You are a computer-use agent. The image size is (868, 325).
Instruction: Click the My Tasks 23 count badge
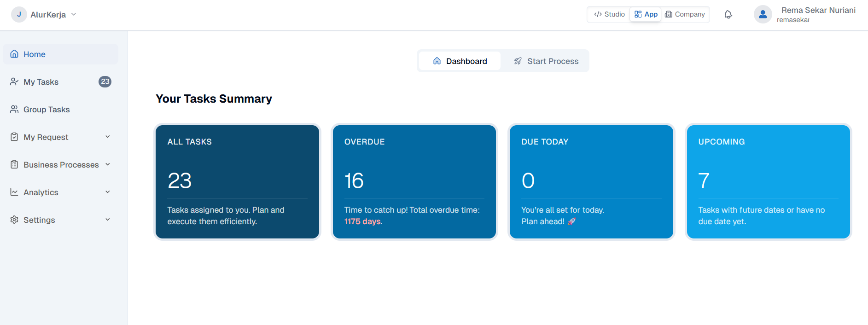[x=105, y=82]
